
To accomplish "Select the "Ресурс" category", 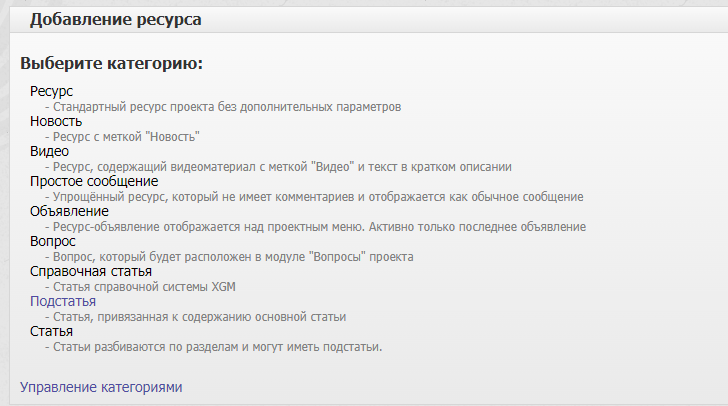I will [51, 91].
